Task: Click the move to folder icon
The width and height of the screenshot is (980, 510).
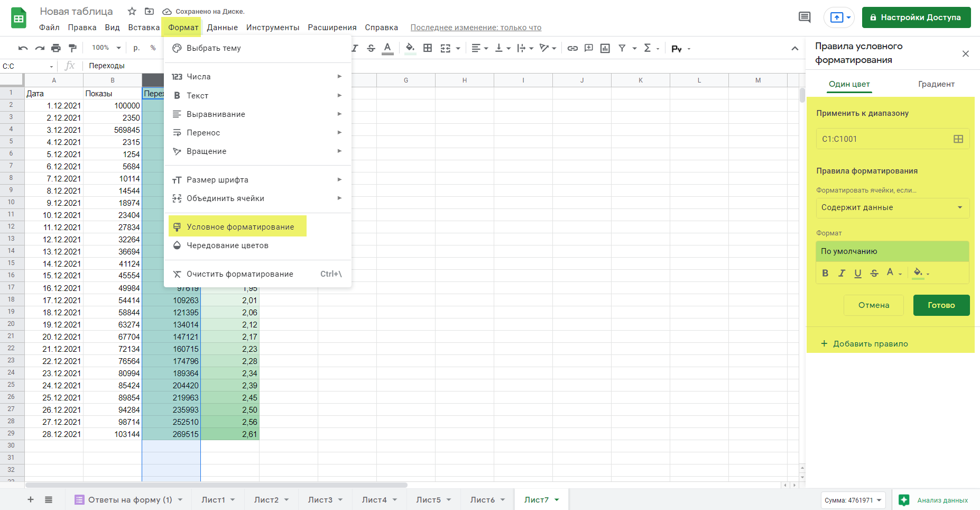Action: click(x=149, y=11)
